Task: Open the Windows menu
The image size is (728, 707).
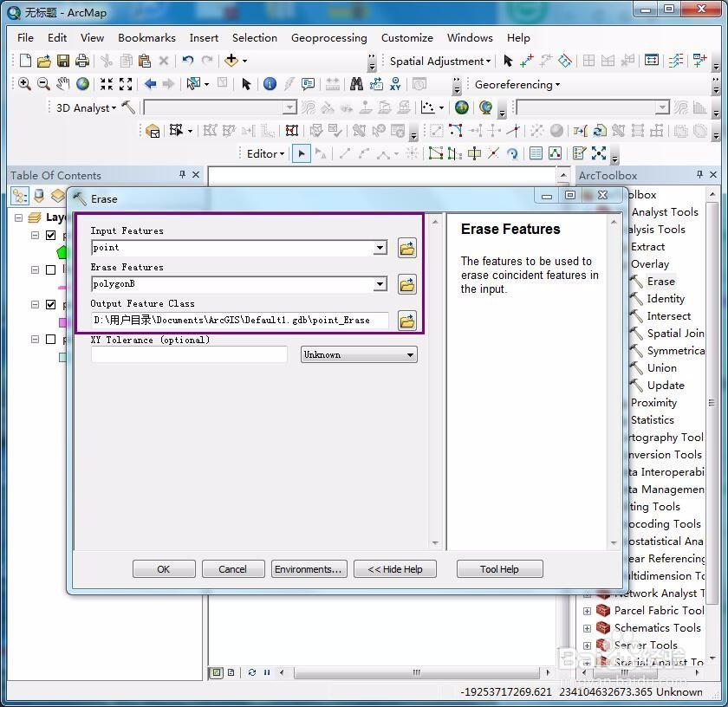Action: coord(470,37)
